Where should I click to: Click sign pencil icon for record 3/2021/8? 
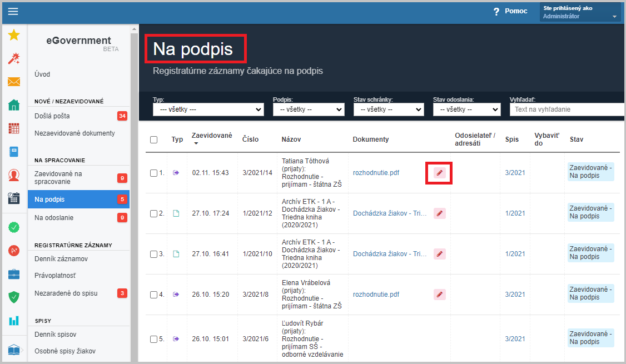(440, 295)
